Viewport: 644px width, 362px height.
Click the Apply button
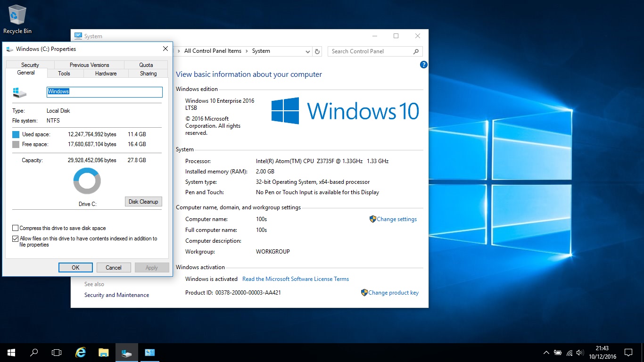point(152,268)
